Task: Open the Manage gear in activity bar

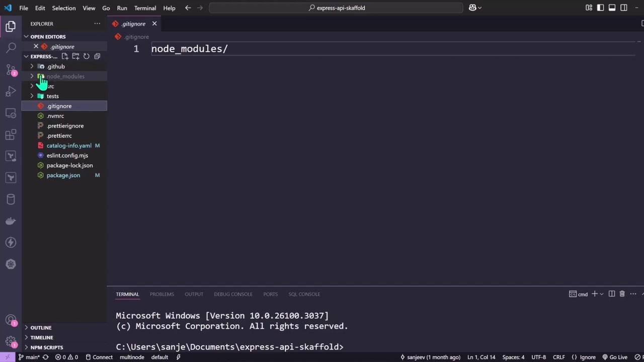Action: coord(11,341)
